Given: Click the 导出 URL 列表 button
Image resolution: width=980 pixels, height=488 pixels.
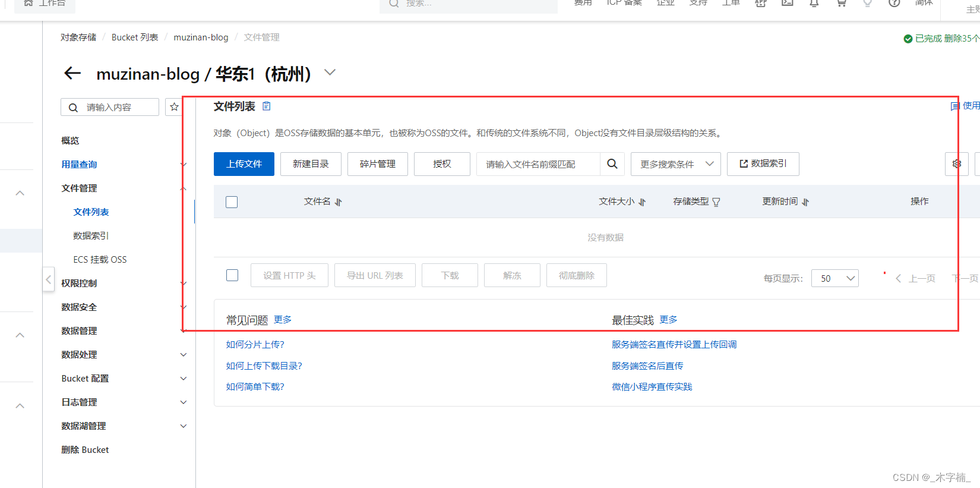Looking at the screenshot, I should pyautogui.click(x=375, y=275).
